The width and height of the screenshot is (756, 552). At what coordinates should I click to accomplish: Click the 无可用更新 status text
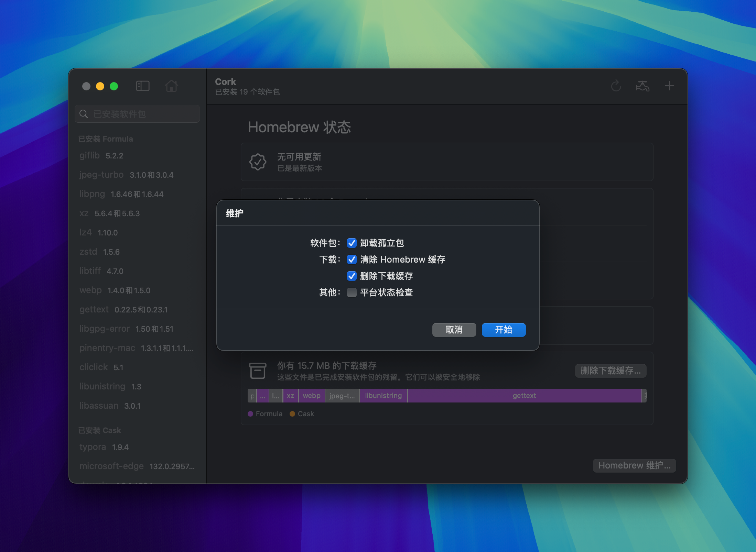pos(299,157)
